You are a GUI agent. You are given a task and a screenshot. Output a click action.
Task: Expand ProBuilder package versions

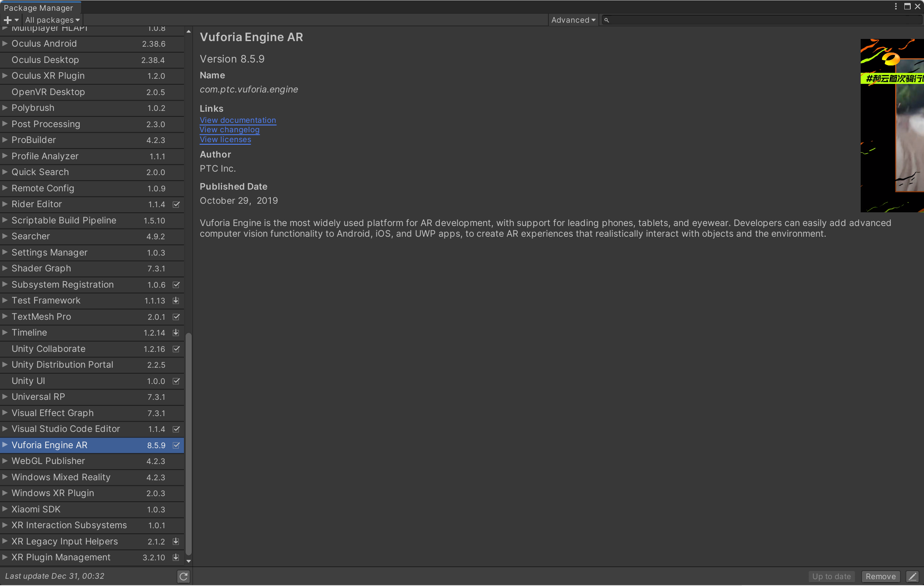coord(5,140)
